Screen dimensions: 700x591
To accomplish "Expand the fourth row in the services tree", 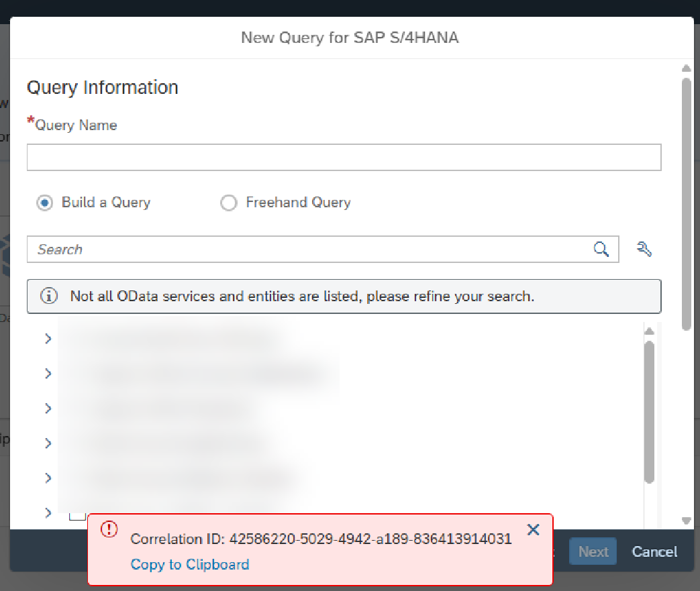I will [48, 443].
